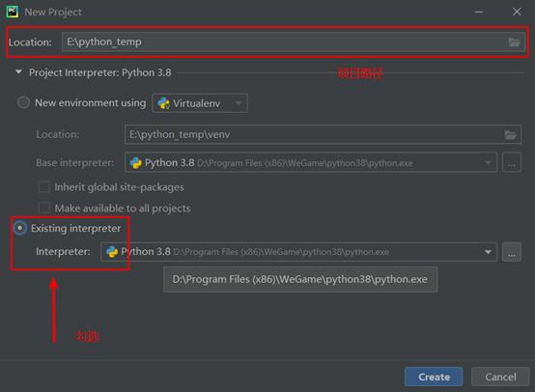The image size is (535, 392).
Task: Click the Cancel button
Action: pos(500,377)
